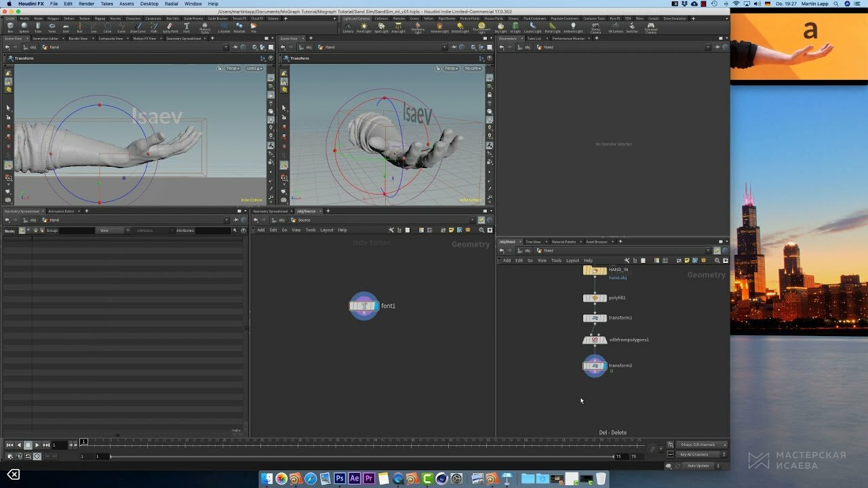Click the current frame marker on timeline
This screenshot has height=488, width=868.
pos(84,441)
